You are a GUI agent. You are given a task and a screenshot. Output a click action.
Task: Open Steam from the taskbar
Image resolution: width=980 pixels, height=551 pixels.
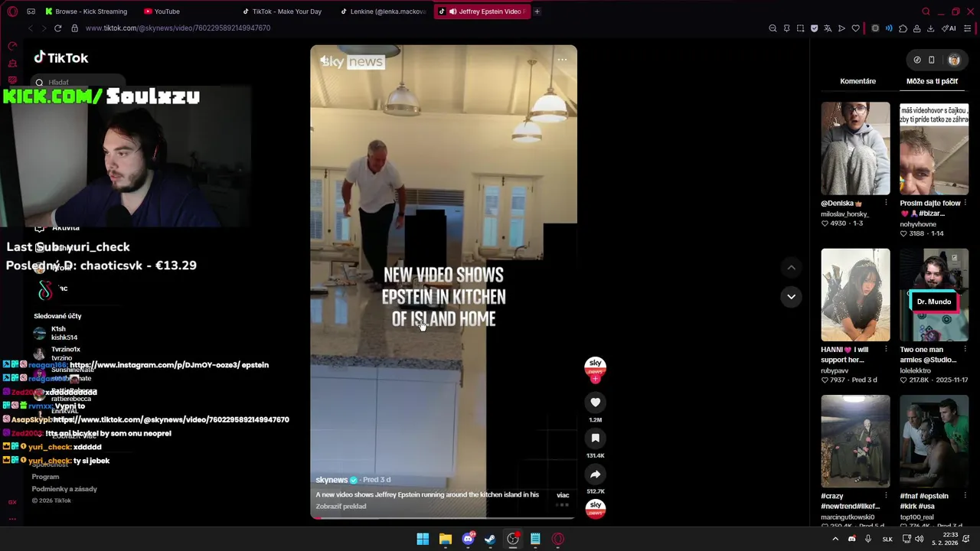coord(490,539)
